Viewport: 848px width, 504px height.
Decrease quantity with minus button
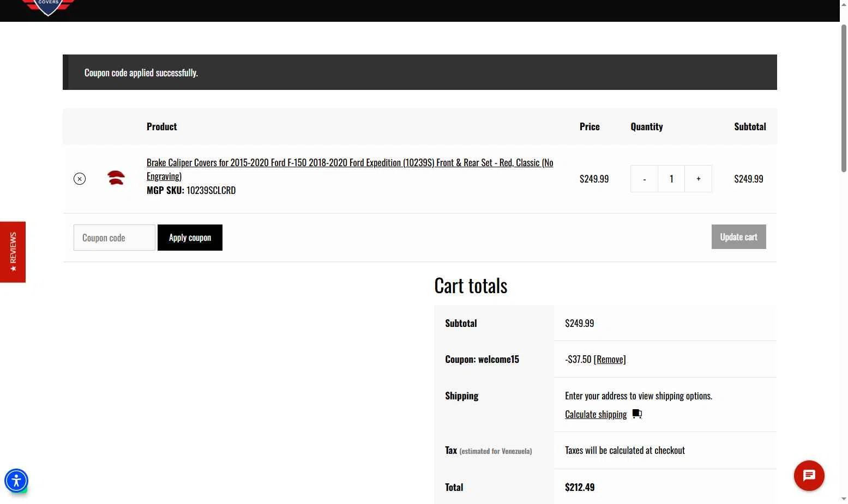pos(644,179)
